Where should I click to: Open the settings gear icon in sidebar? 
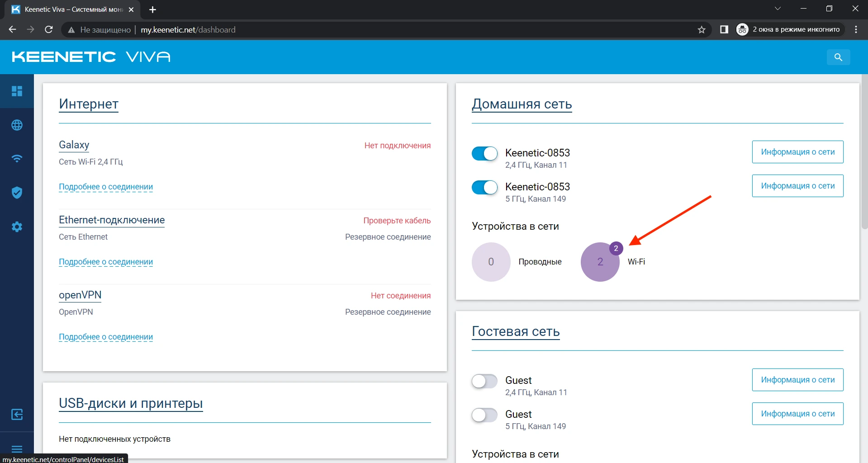pyautogui.click(x=17, y=227)
